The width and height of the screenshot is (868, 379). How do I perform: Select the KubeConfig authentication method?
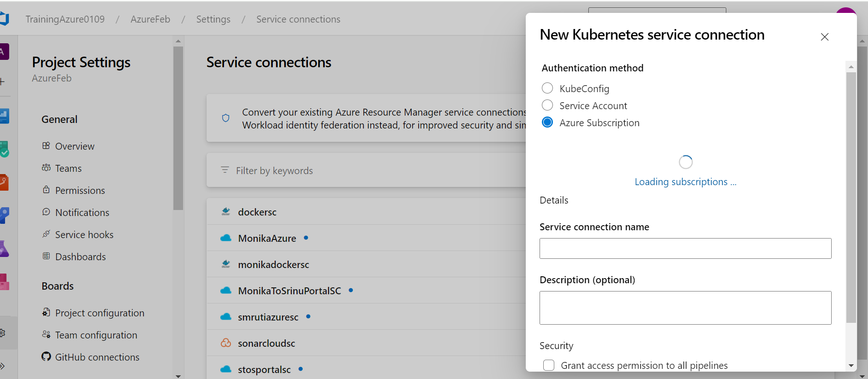[547, 88]
